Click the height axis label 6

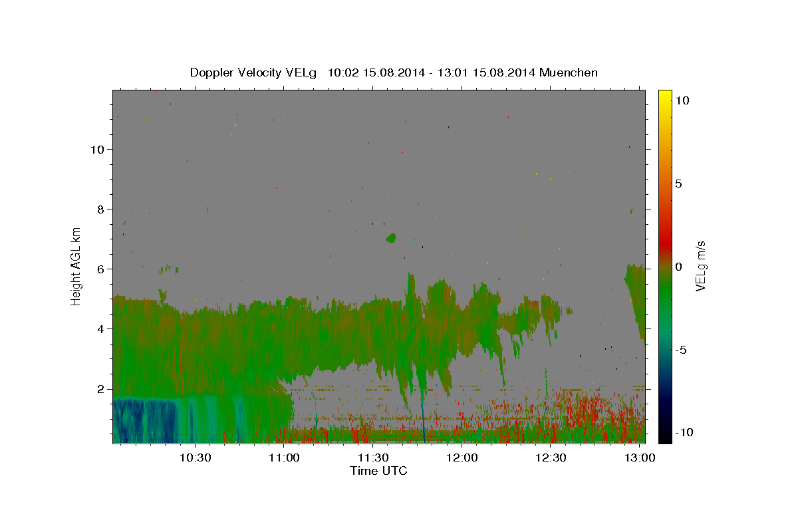(x=100, y=269)
